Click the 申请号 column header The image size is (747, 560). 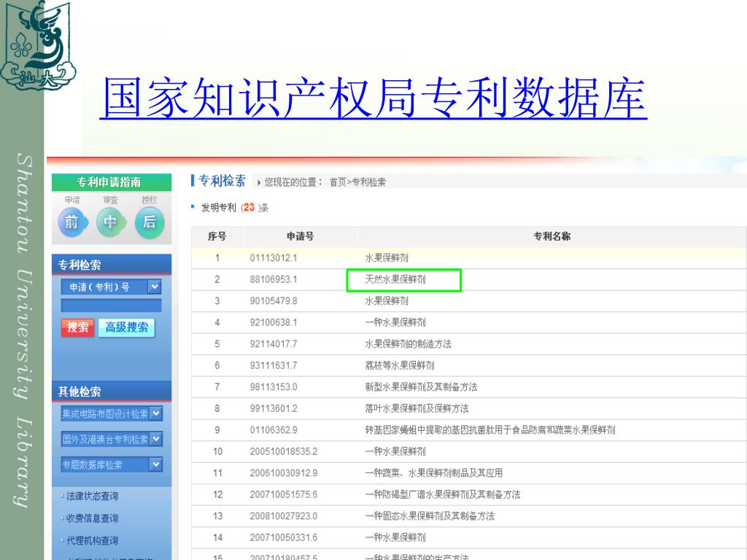(300, 236)
